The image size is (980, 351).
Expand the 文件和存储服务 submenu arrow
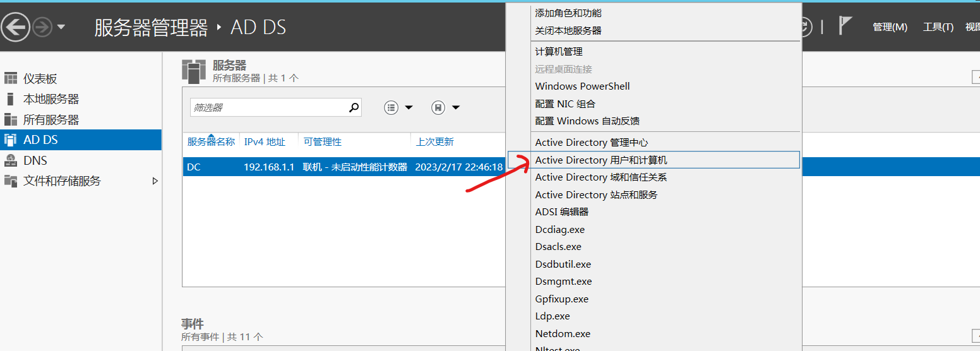click(155, 181)
